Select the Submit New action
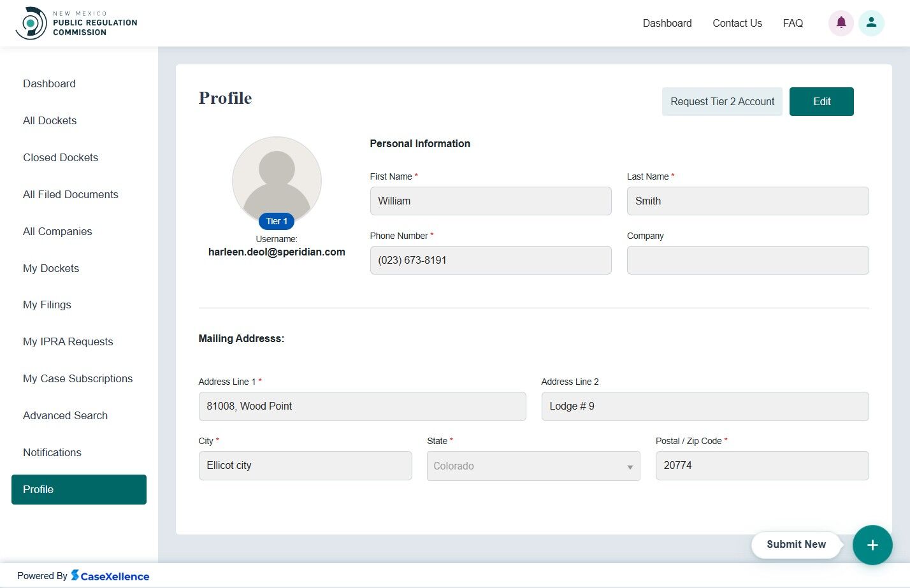Viewport: 910px width, 588px height. click(796, 545)
